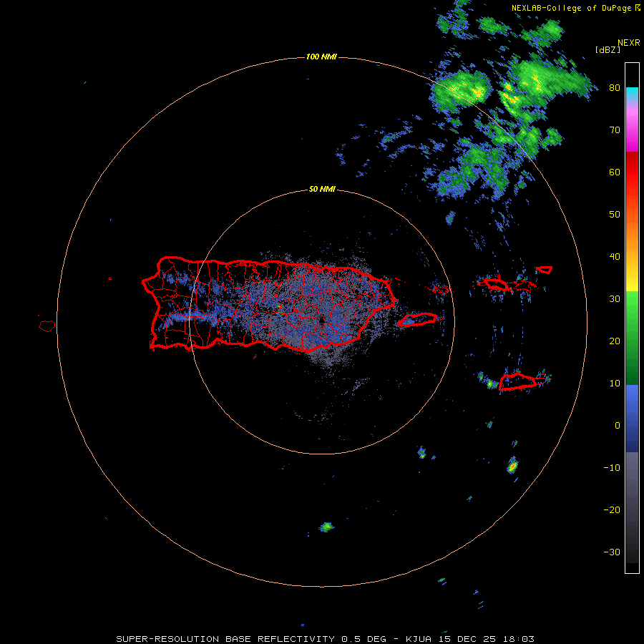This screenshot has width=644, height=644.
Task: Click the 10 value on the dBZ scale
Action: click(x=615, y=384)
